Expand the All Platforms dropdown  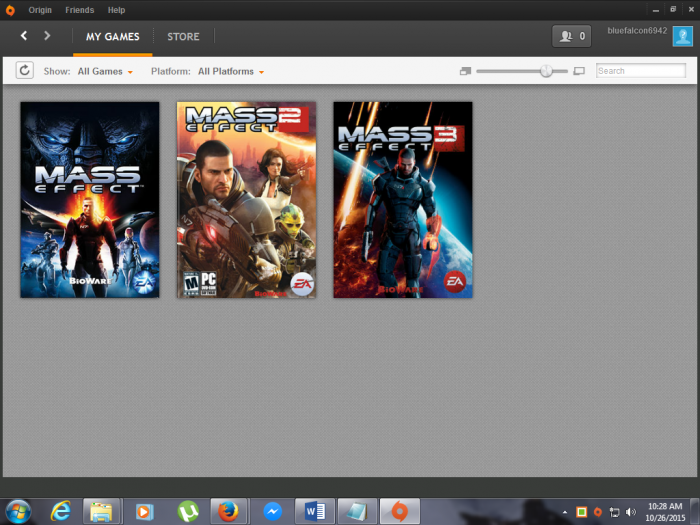pos(231,72)
